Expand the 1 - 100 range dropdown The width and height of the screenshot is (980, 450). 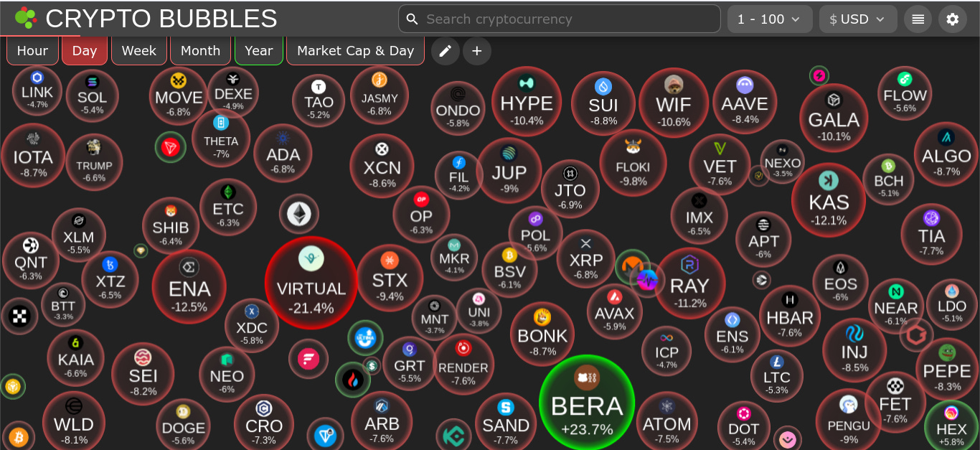coord(770,19)
